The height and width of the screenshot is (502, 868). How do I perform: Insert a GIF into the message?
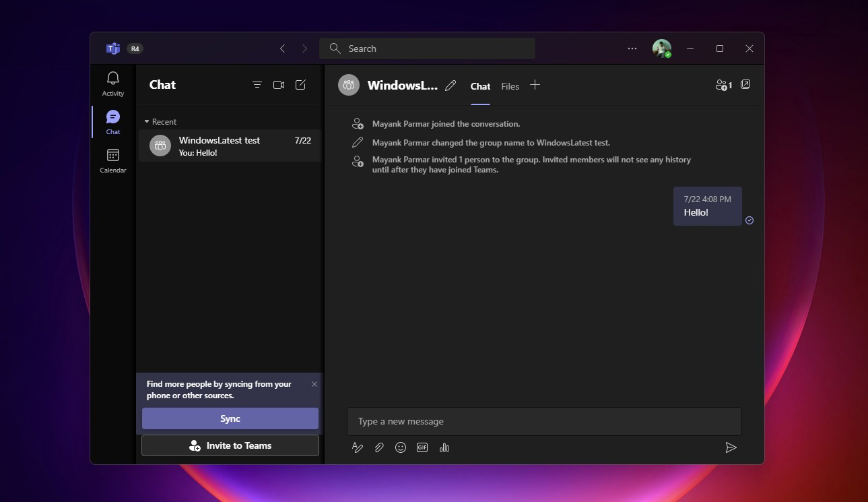click(422, 447)
